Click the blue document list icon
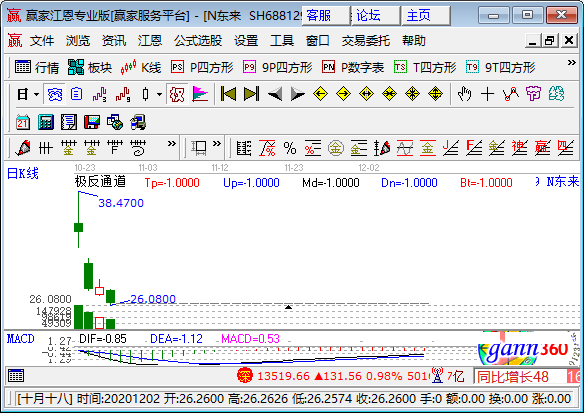Viewport: 584px width, 413px height. (x=76, y=94)
